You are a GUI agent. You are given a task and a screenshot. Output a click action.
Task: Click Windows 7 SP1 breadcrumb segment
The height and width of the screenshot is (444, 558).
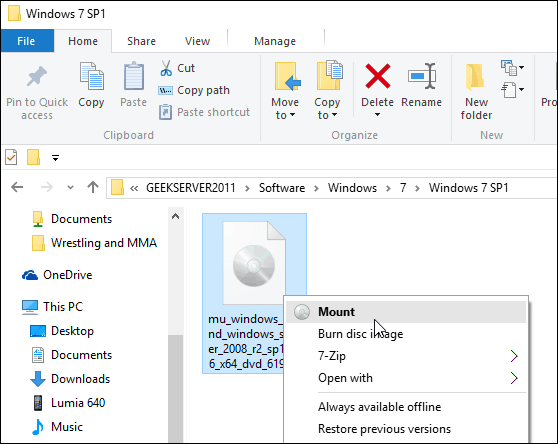(x=468, y=187)
